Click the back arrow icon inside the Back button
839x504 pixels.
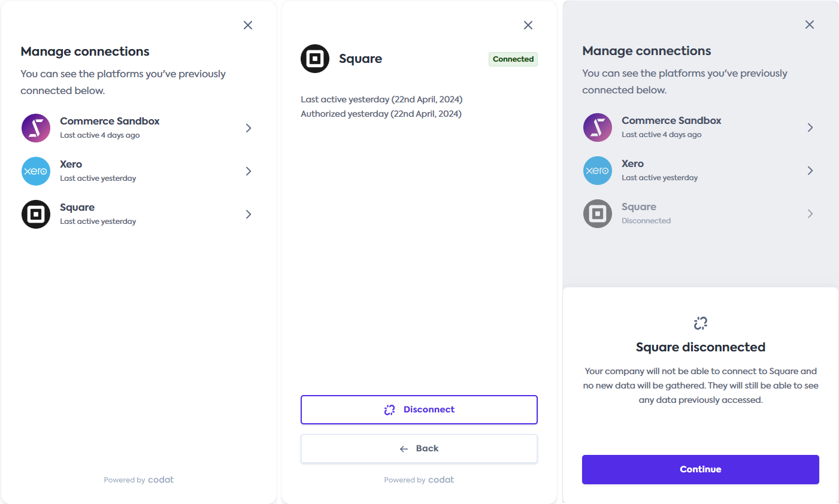(403, 448)
